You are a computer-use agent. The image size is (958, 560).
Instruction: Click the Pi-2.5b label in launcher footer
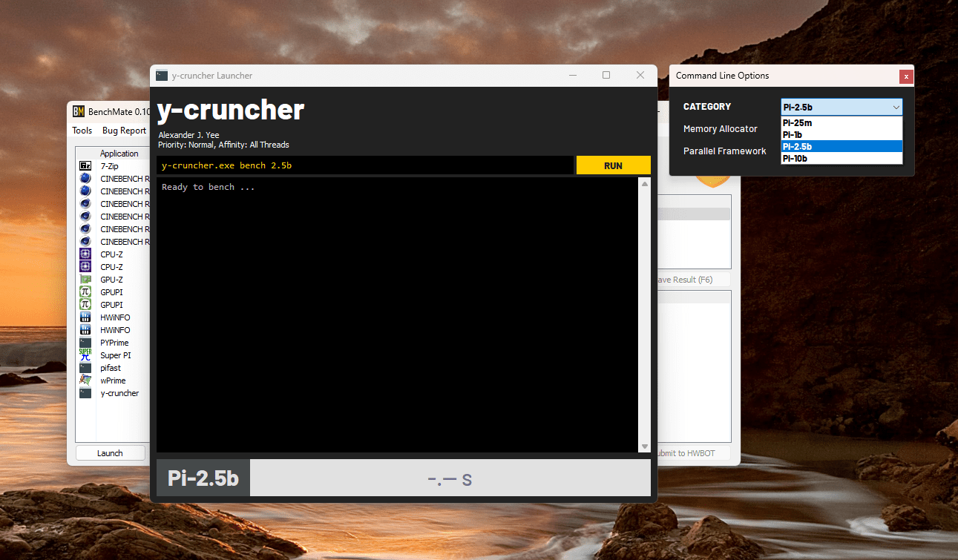coord(203,478)
